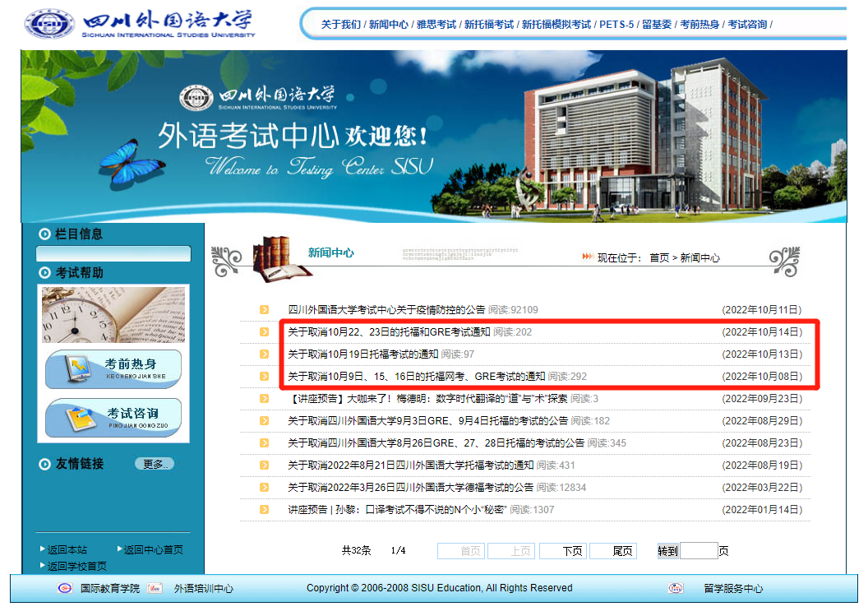Click the orange arrow beside 取消10月19日托福考试 notice

click(x=264, y=354)
